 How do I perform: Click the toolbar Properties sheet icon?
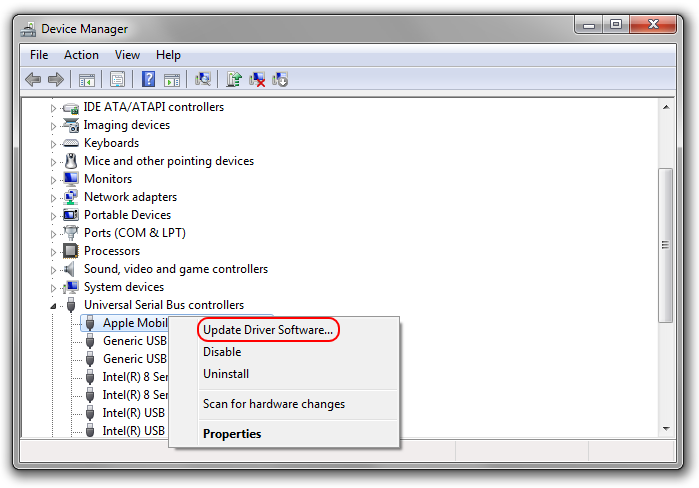click(x=117, y=80)
